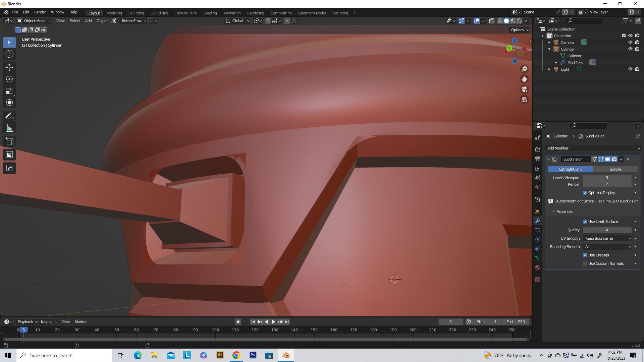Click the pan view hand icon
This screenshot has height=362, width=644.
point(524,79)
